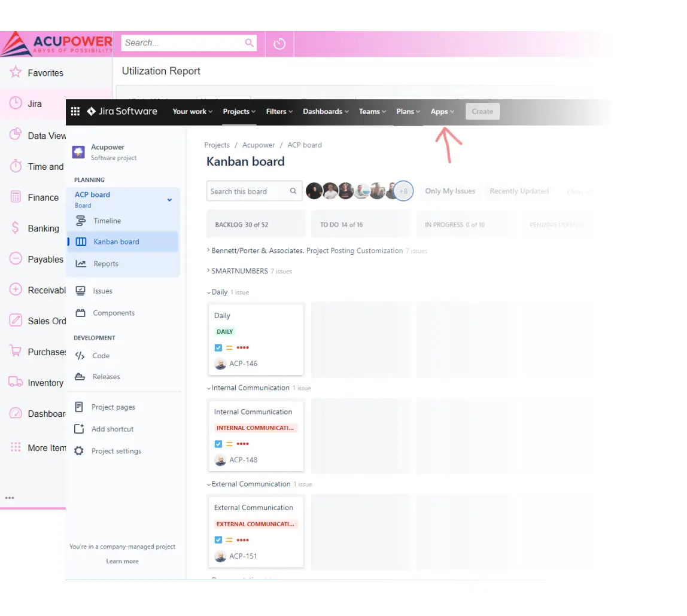Viewport: 687px width, 616px height.
Task: Open Releases ship icon in the sidebar
Action: point(80,377)
